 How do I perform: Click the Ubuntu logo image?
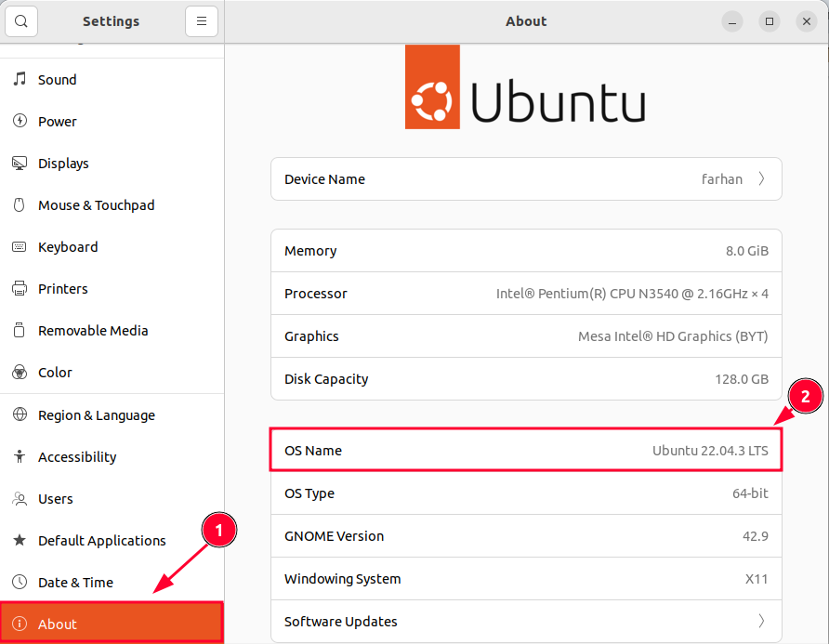[525, 86]
